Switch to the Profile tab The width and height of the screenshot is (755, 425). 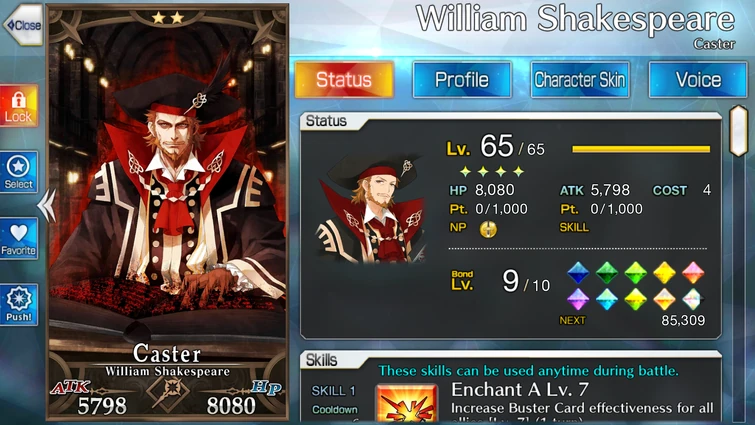[x=462, y=79]
